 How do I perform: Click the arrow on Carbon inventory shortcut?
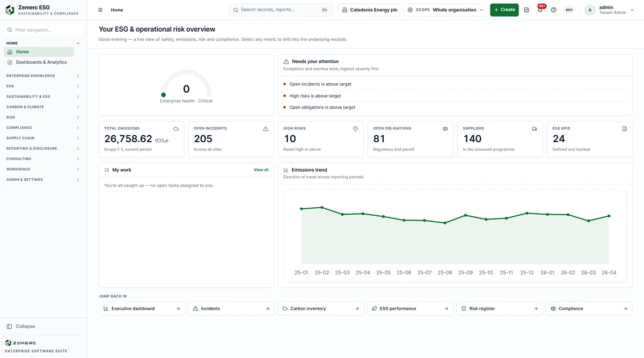pos(357,309)
